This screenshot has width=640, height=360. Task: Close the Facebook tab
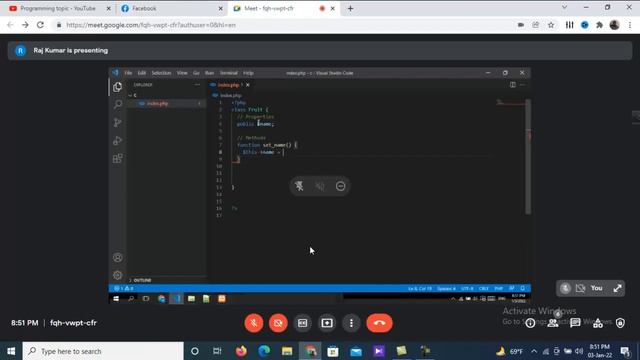click(220, 8)
